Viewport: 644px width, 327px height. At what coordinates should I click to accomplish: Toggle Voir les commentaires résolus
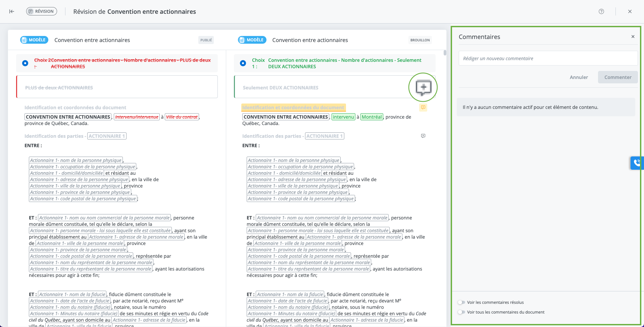pyautogui.click(x=461, y=302)
